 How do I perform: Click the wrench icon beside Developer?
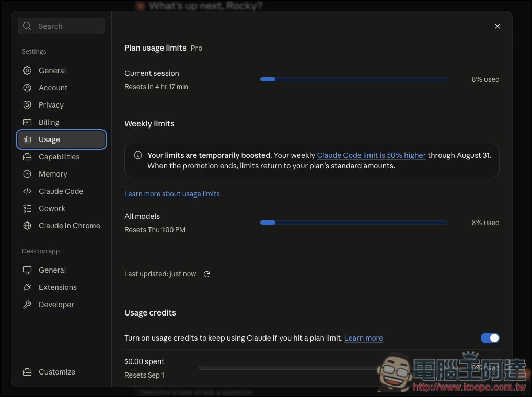click(27, 305)
